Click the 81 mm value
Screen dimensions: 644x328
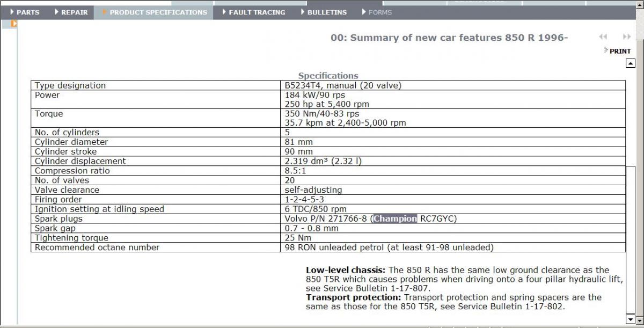[299, 142]
